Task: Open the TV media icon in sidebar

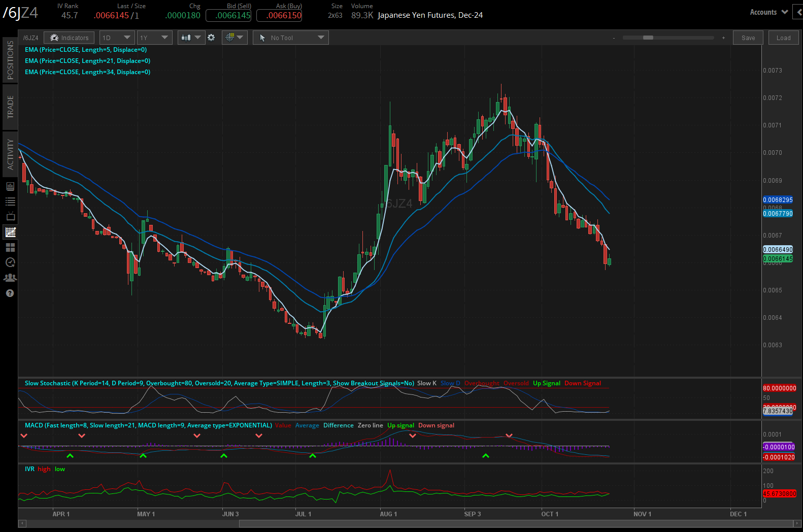Action: click(x=10, y=217)
